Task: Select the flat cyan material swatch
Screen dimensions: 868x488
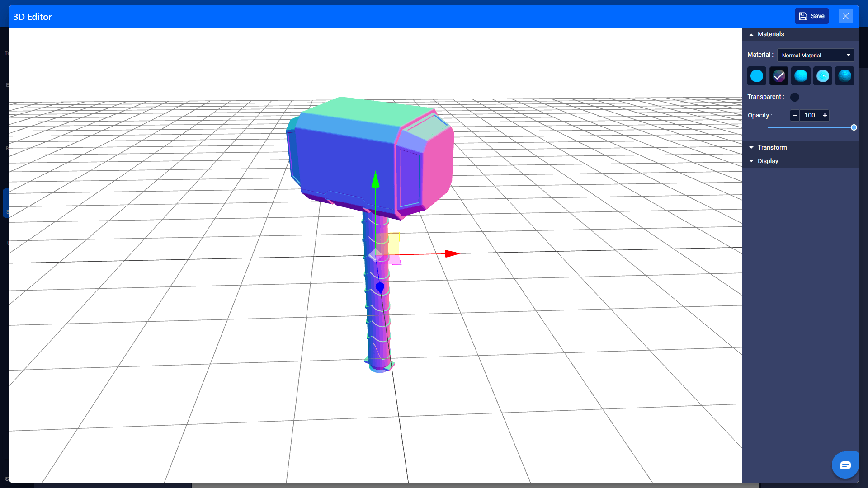Action: pyautogui.click(x=757, y=76)
